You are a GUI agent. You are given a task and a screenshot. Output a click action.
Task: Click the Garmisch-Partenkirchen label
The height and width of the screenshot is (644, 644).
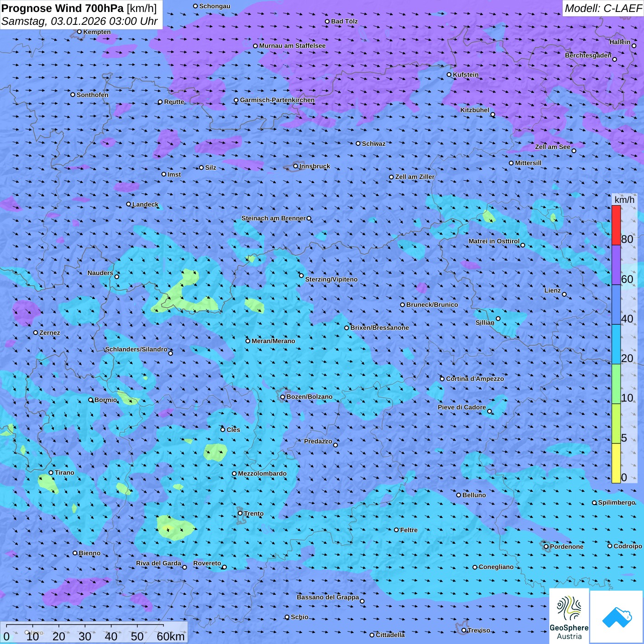[x=277, y=100]
